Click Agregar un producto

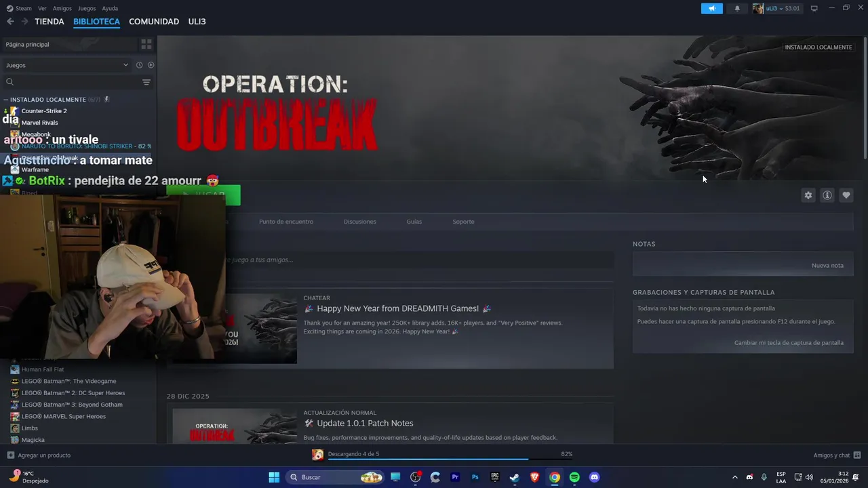(x=39, y=455)
